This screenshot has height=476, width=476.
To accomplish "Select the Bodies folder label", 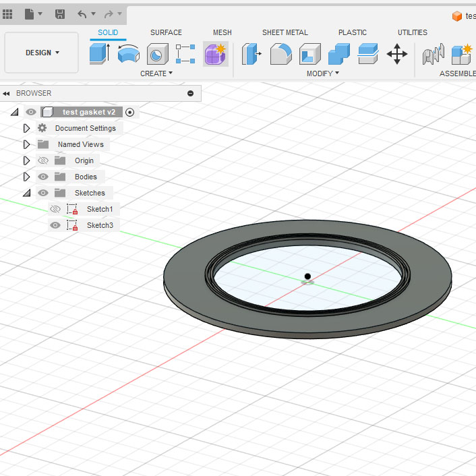I will (86, 177).
